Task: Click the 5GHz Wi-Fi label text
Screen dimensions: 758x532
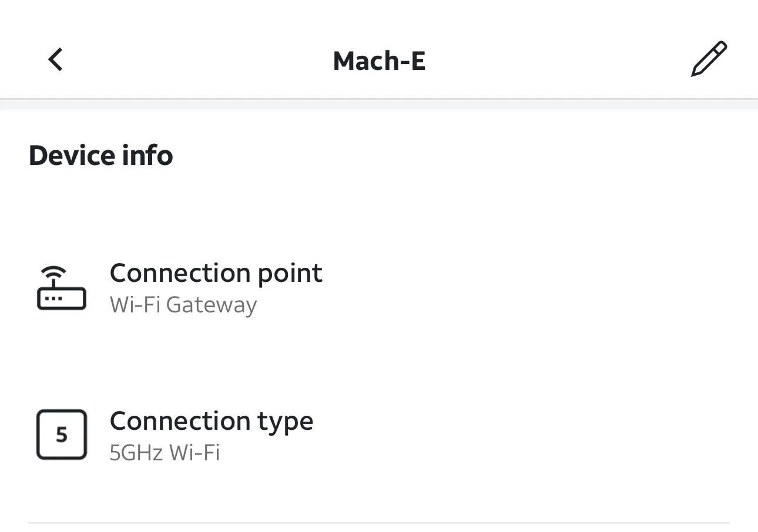Action: 165,453
